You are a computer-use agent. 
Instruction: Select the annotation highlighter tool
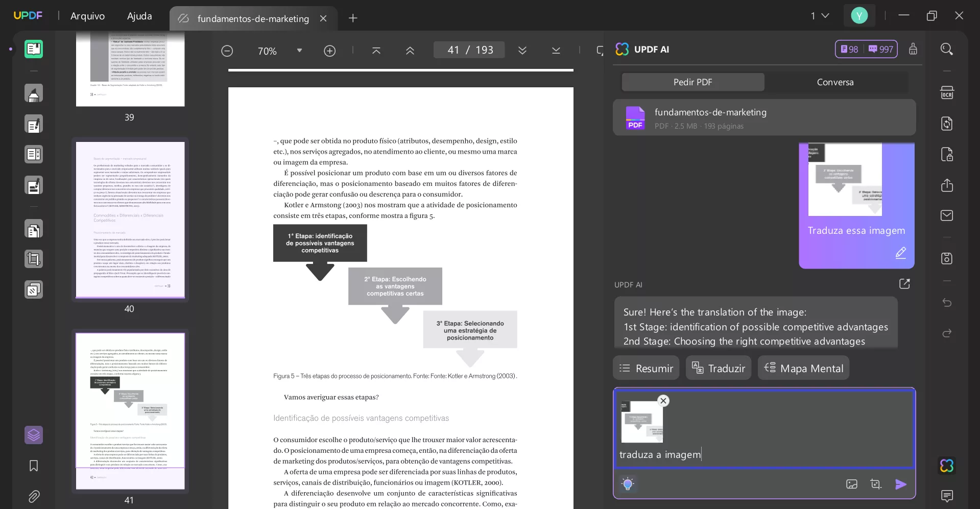point(34,93)
